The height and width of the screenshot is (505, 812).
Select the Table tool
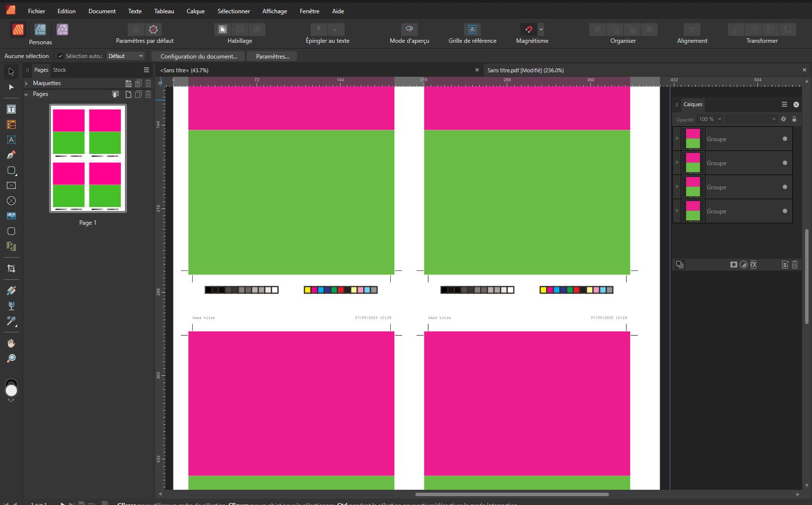(11, 124)
